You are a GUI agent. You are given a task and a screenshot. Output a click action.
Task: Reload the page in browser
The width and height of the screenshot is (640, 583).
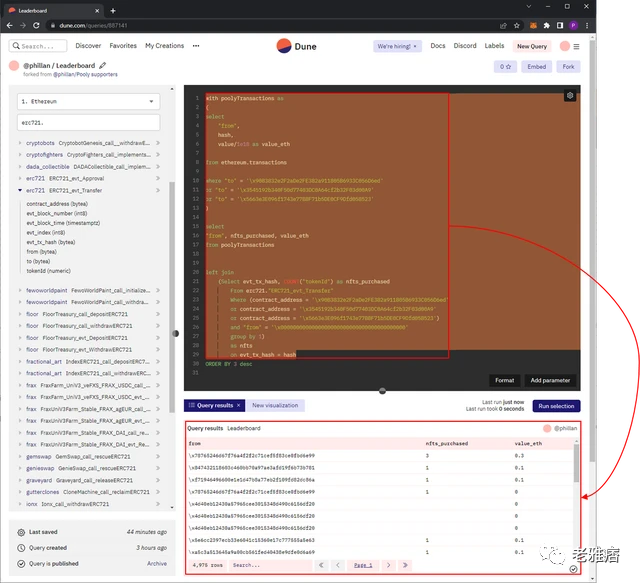click(x=36, y=25)
